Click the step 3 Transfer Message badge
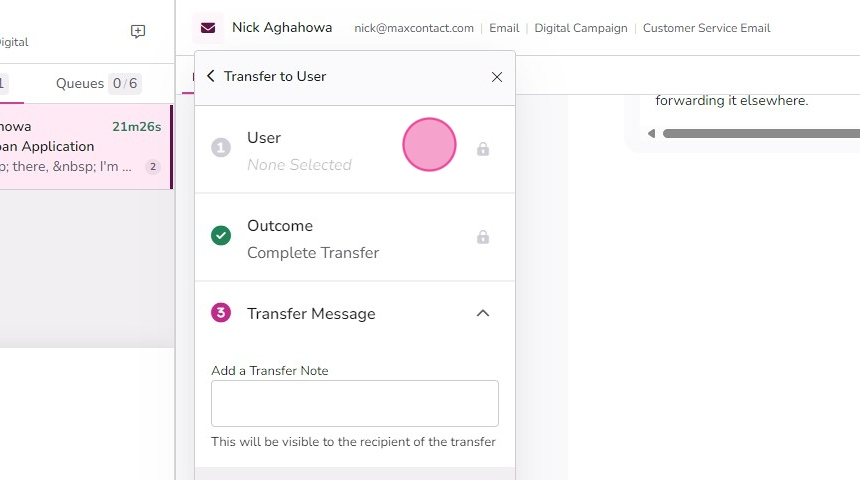This screenshot has height=480, width=860. (221, 313)
